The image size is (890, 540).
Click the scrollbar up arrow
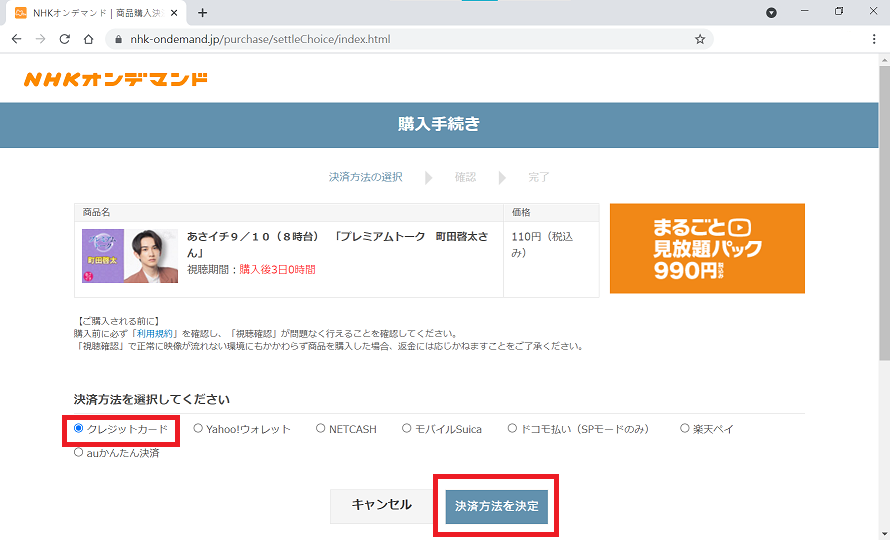click(x=884, y=60)
